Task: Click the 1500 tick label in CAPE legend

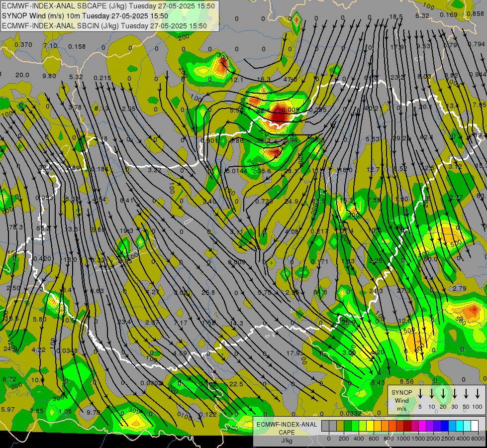Action: point(418,439)
